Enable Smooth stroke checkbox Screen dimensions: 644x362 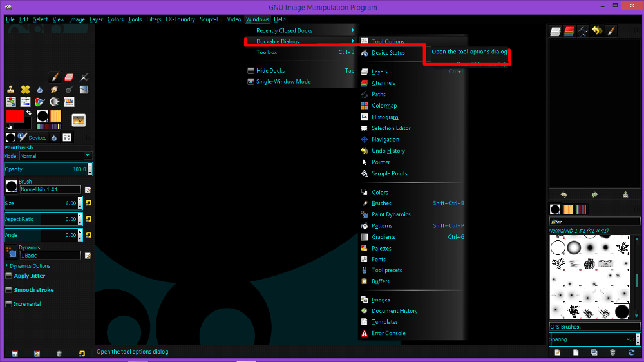[x=8, y=290]
